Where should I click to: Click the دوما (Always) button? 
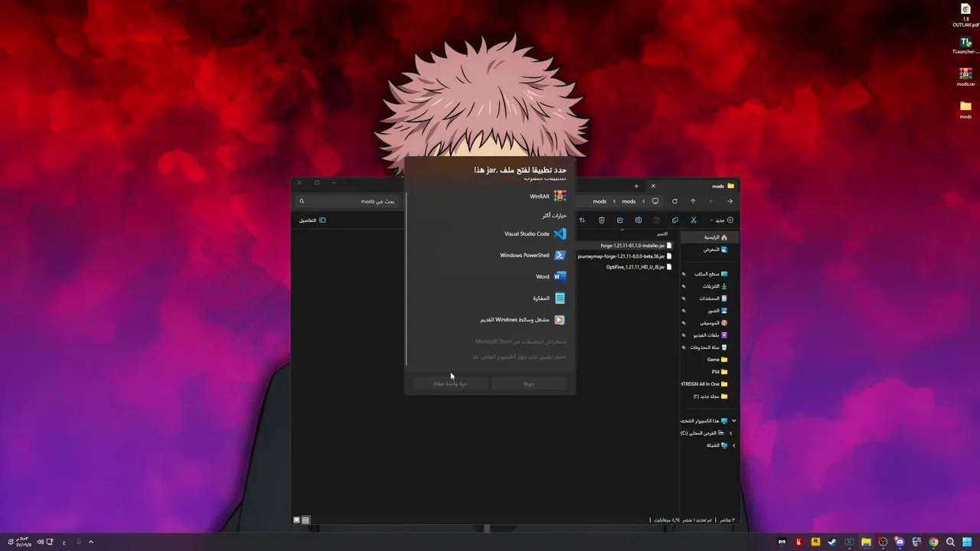pos(528,383)
